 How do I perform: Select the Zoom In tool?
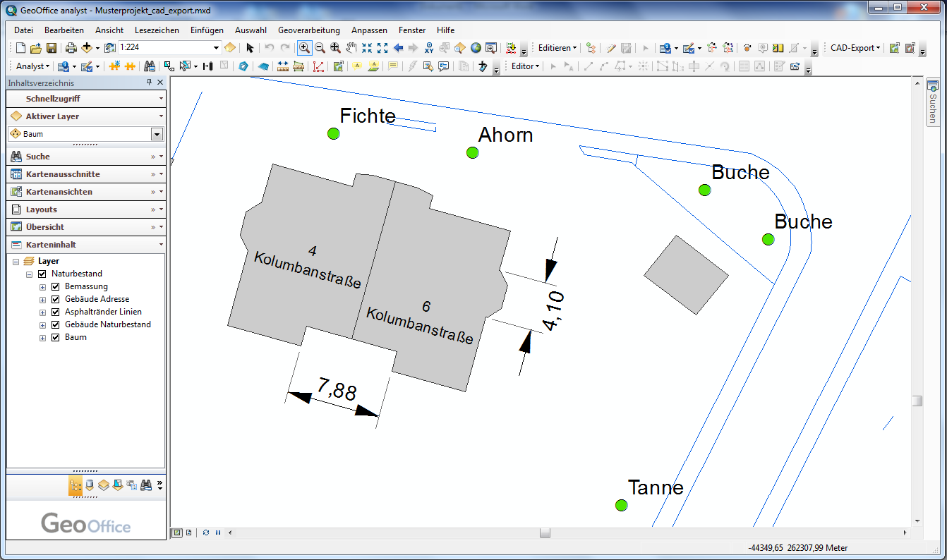(x=304, y=47)
